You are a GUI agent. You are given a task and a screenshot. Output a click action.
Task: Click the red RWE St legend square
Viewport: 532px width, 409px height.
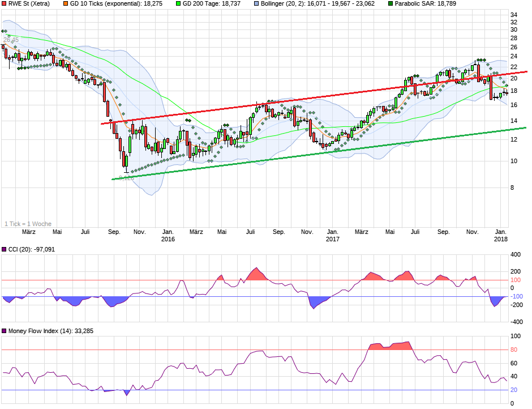coord(4,5)
